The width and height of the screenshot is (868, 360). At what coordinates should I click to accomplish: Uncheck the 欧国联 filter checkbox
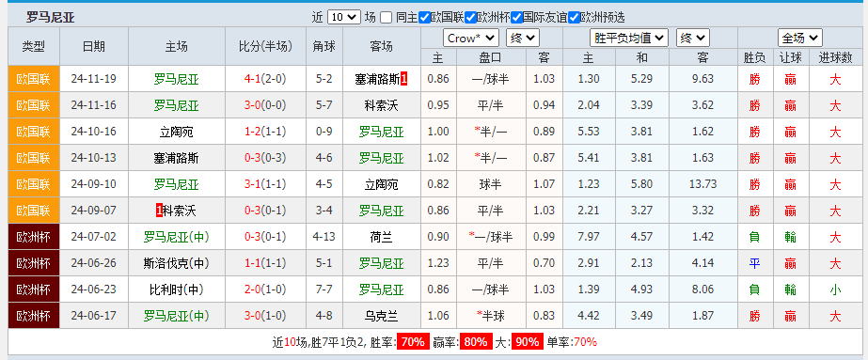[424, 17]
